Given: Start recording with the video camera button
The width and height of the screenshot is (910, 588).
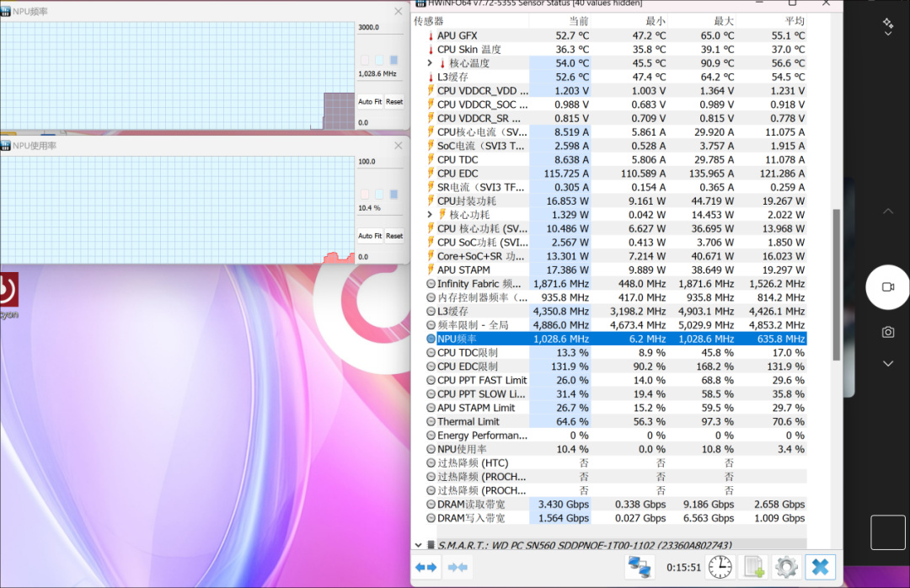Looking at the screenshot, I should click(x=887, y=286).
